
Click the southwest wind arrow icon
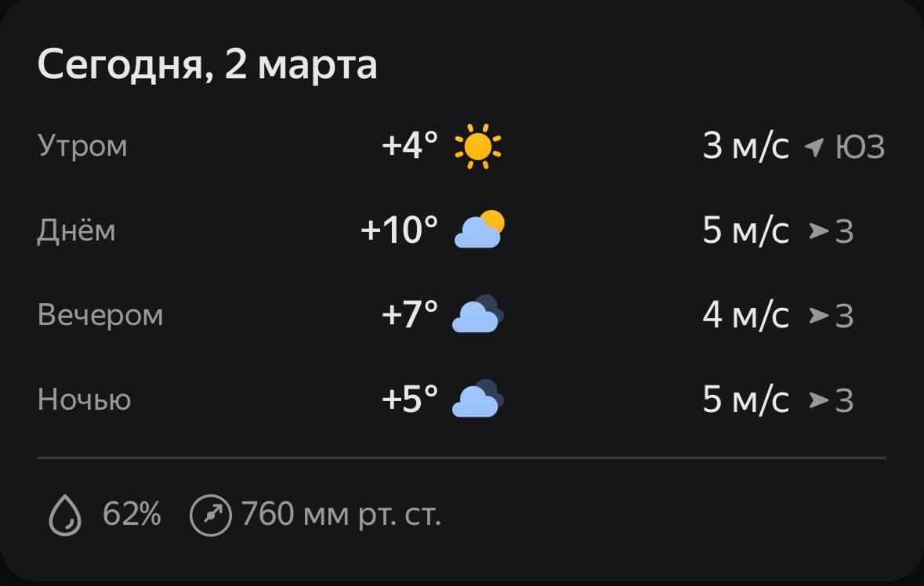point(815,146)
